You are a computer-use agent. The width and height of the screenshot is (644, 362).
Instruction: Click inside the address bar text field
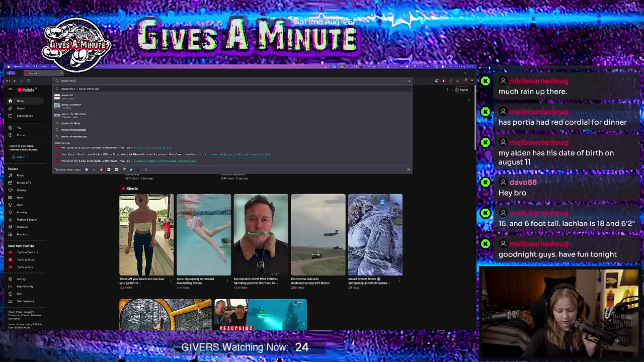click(x=231, y=81)
